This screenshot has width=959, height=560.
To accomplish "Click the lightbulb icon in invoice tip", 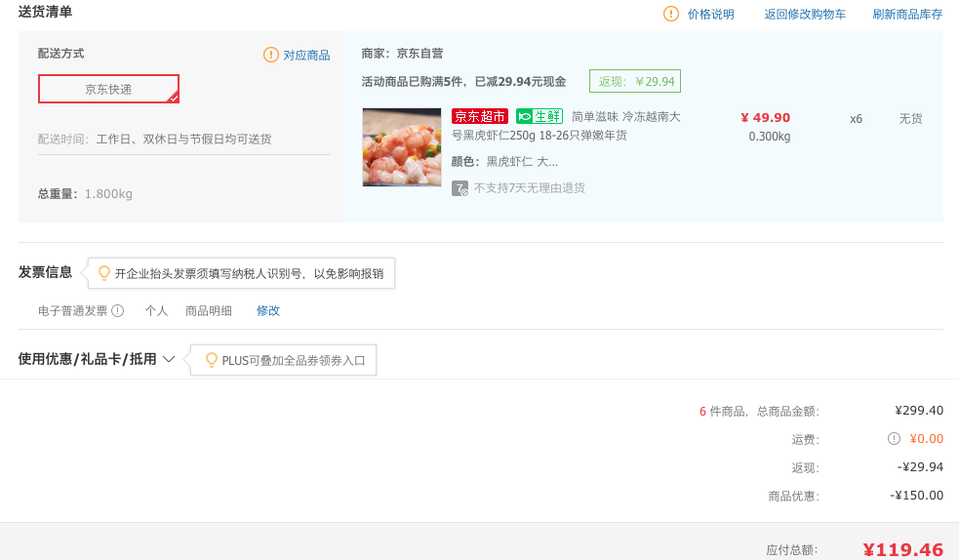I will 104,273.
